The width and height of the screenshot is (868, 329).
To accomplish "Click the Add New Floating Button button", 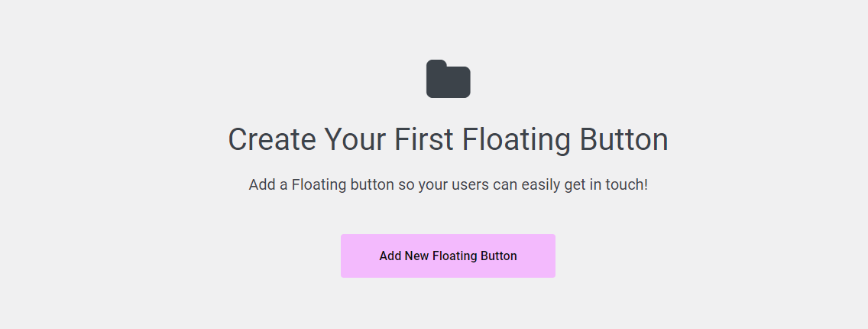I will (448, 256).
